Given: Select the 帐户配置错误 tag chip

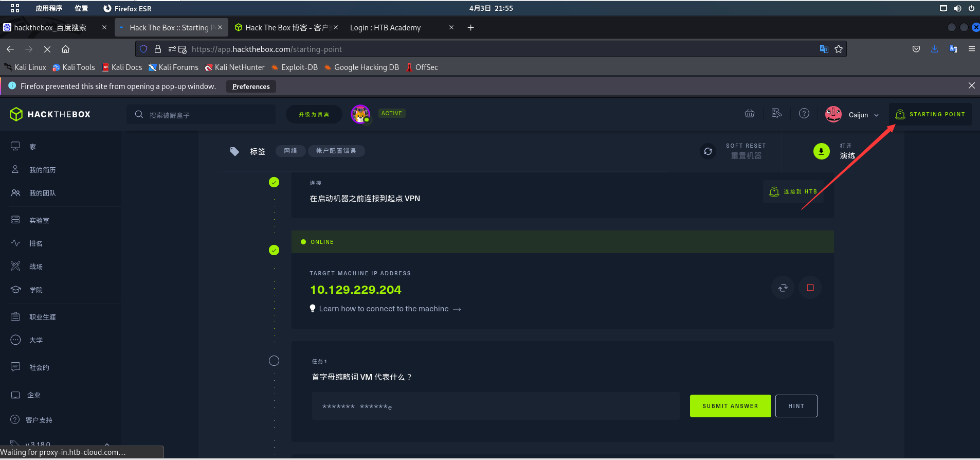Looking at the screenshot, I should 336,151.
